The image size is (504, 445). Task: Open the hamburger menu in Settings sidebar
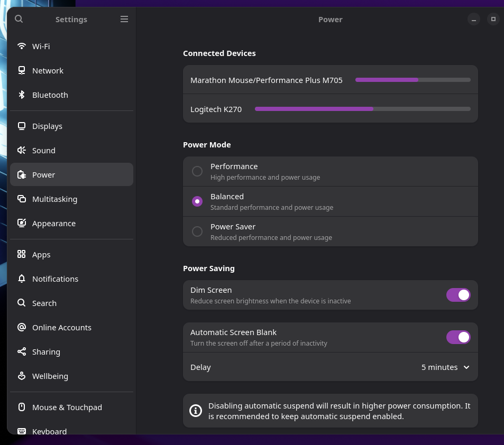(x=124, y=19)
